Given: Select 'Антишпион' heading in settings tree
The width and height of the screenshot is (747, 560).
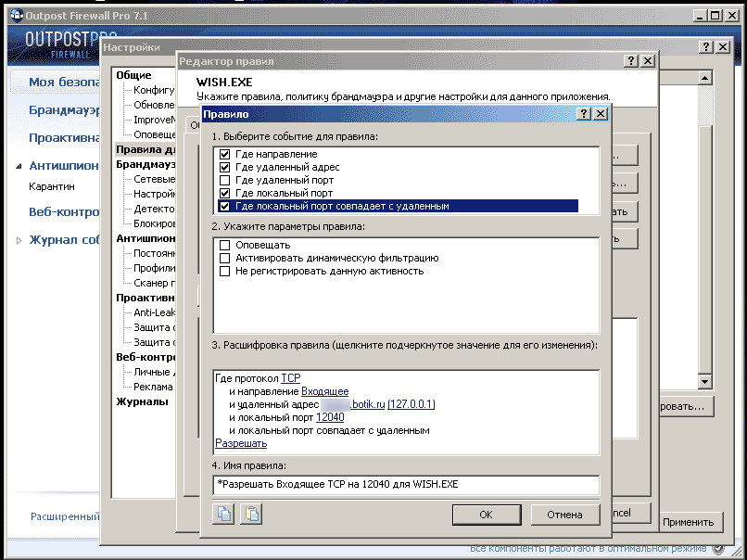Looking at the screenshot, I should 146,238.
